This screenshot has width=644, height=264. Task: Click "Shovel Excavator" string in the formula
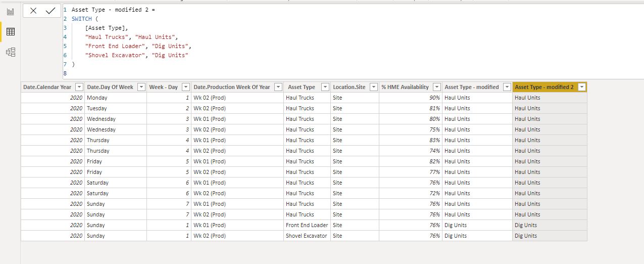pos(116,55)
